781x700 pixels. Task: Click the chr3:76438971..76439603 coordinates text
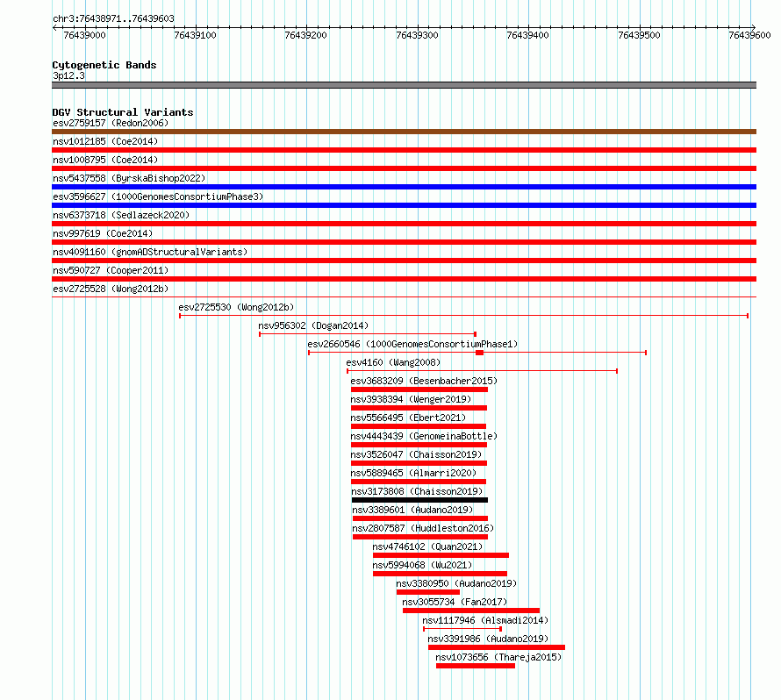point(113,18)
